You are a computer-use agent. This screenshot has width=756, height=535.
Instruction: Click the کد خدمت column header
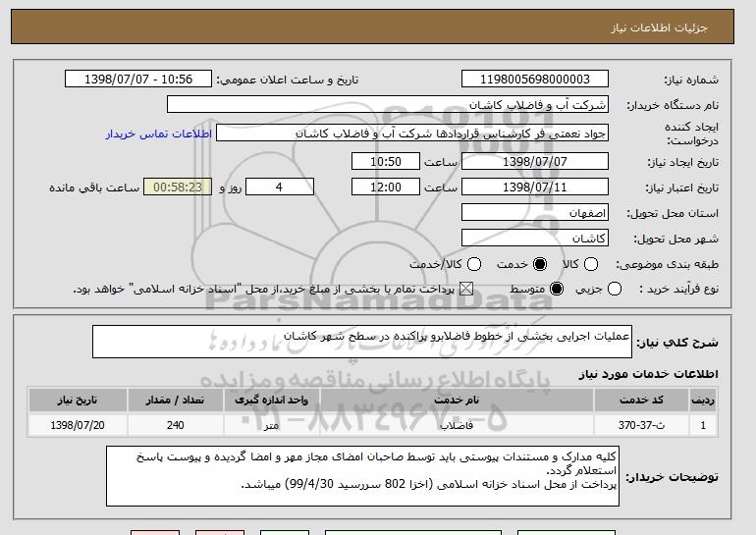[641, 401]
